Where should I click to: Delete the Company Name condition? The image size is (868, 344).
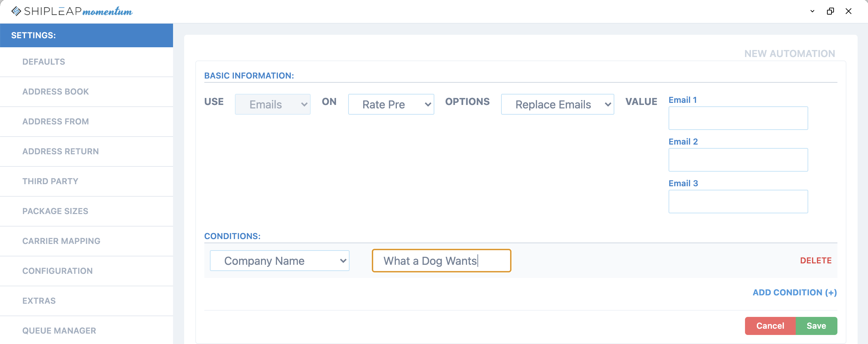(816, 261)
